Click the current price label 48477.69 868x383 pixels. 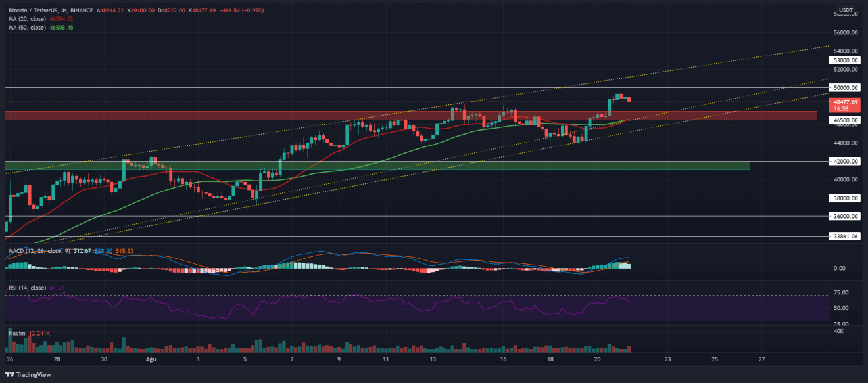tap(846, 102)
